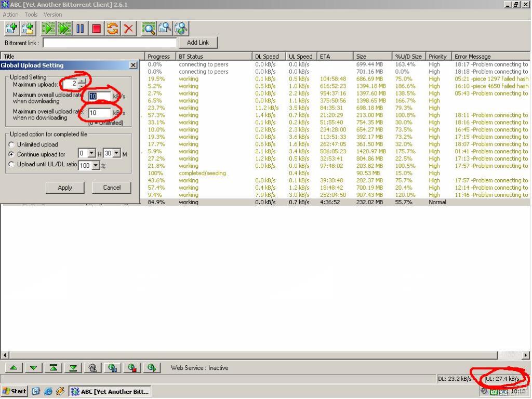Close the Global Upload Setting dialog
The image size is (532, 399).
pos(134,65)
